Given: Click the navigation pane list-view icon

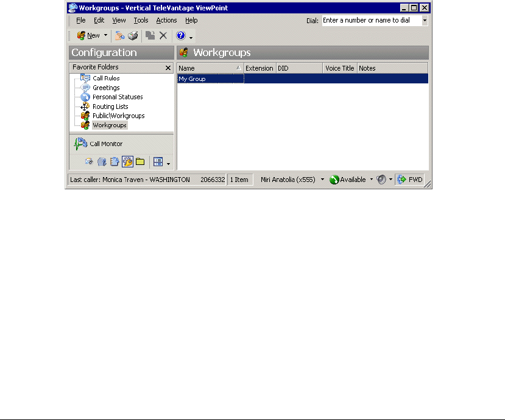Looking at the screenshot, I should (x=158, y=161).
